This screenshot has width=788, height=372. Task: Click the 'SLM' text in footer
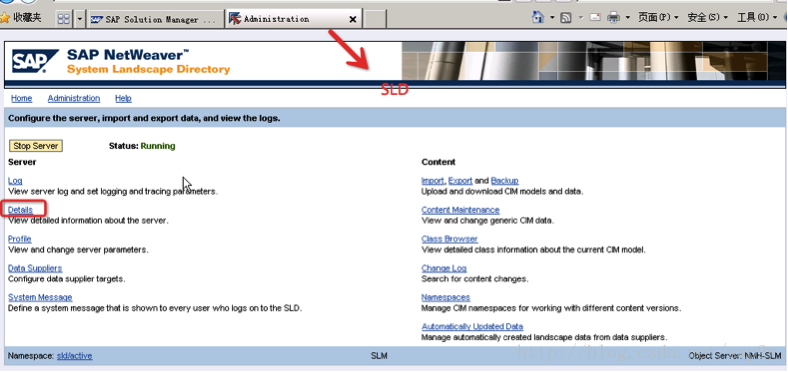coord(379,356)
